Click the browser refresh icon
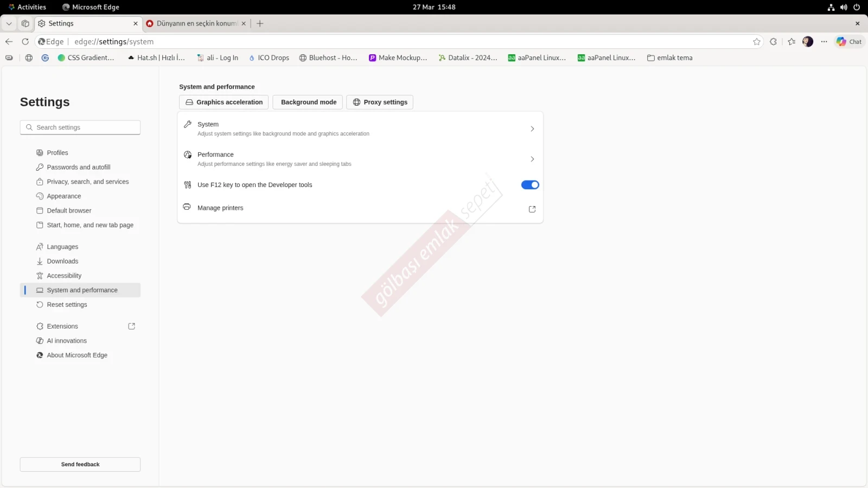This screenshot has width=868, height=488. (25, 42)
